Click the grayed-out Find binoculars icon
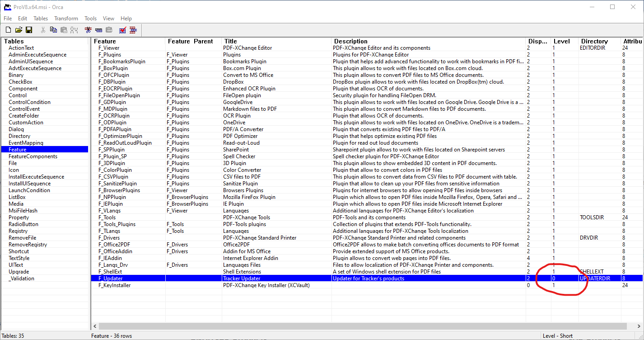Screen dimensions: 644x340 coord(74,30)
